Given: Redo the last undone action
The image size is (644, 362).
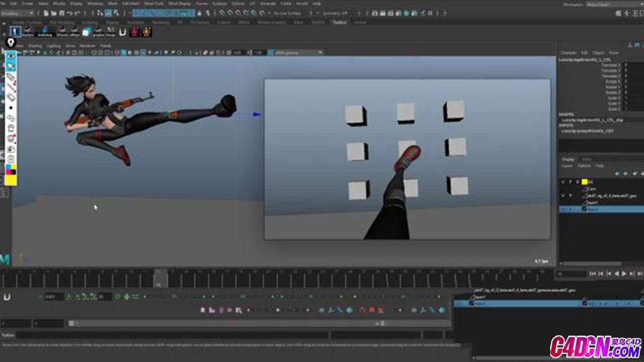Looking at the screenshot, I should pos(78,13).
